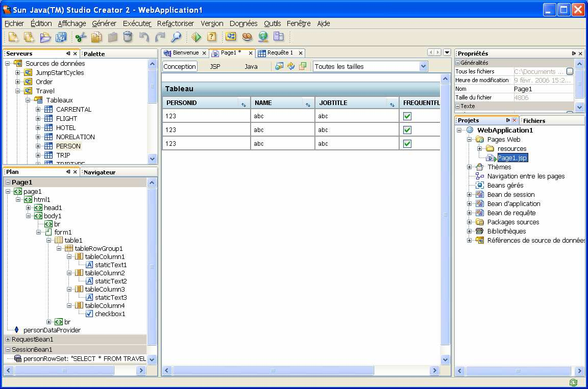Click the globe icon in main toolbar
This screenshot has height=389, width=588.
click(x=263, y=37)
